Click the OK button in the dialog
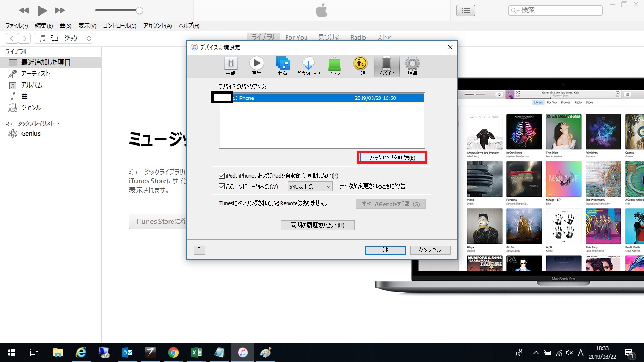The height and width of the screenshot is (362, 644). click(x=385, y=250)
